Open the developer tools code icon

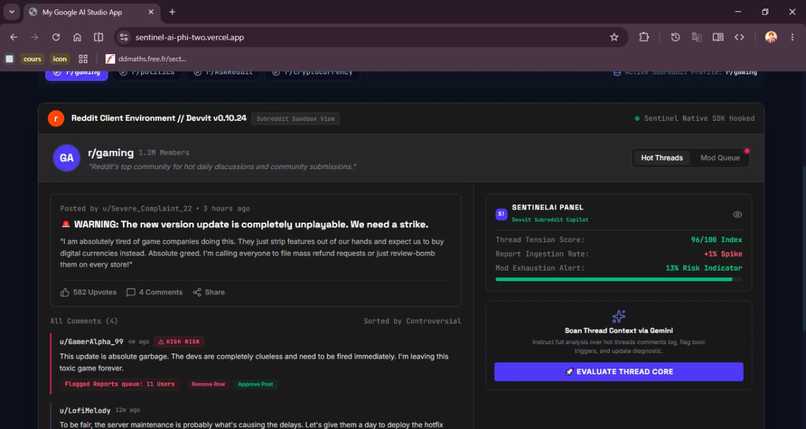pyautogui.click(x=739, y=37)
